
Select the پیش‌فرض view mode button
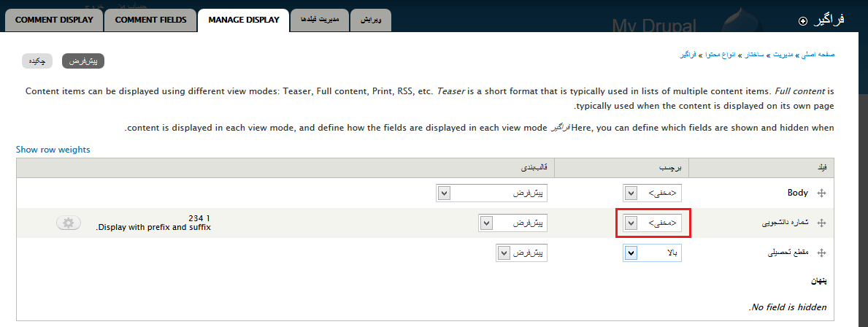[83, 61]
